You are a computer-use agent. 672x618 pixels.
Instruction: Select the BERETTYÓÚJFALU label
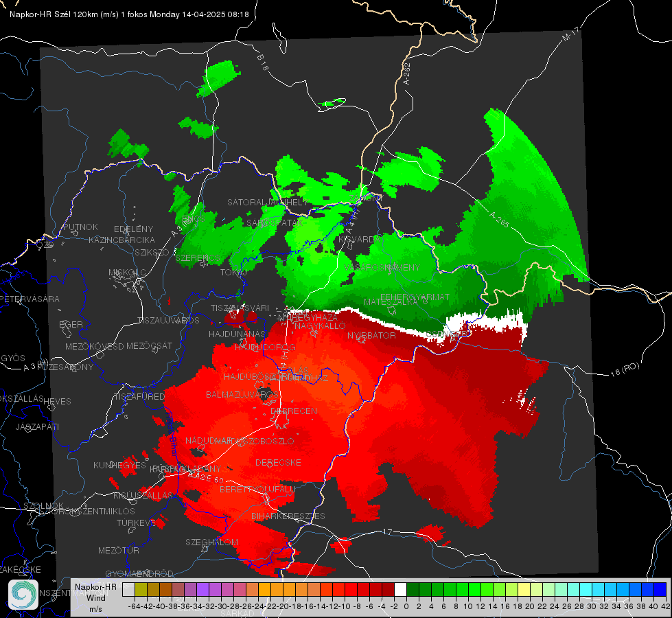click(x=257, y=489)
